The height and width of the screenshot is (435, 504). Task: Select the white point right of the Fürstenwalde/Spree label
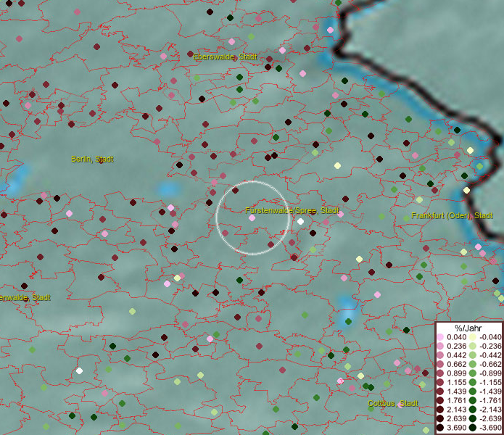tap(300, 221)
